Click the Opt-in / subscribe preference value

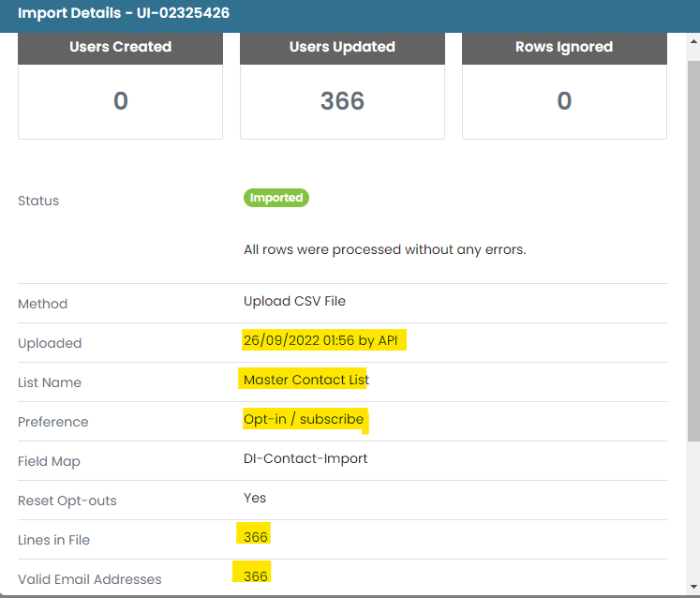[304, 419]
